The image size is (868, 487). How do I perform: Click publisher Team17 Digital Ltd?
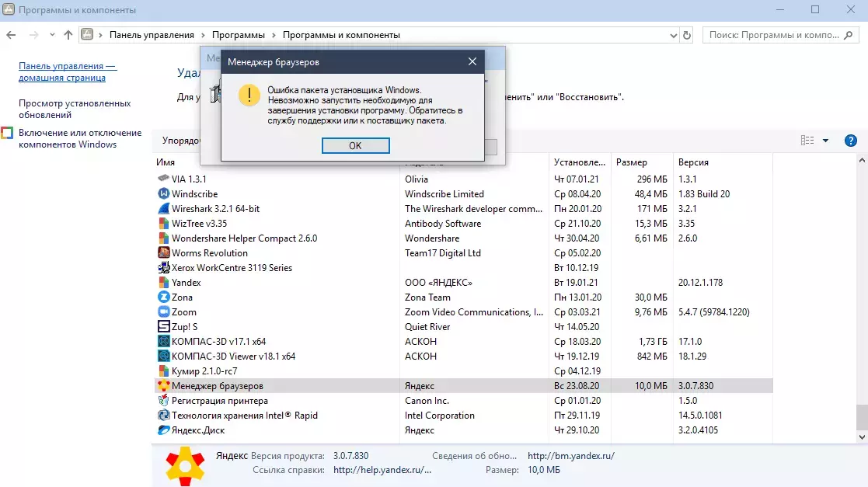click(443, 253)
